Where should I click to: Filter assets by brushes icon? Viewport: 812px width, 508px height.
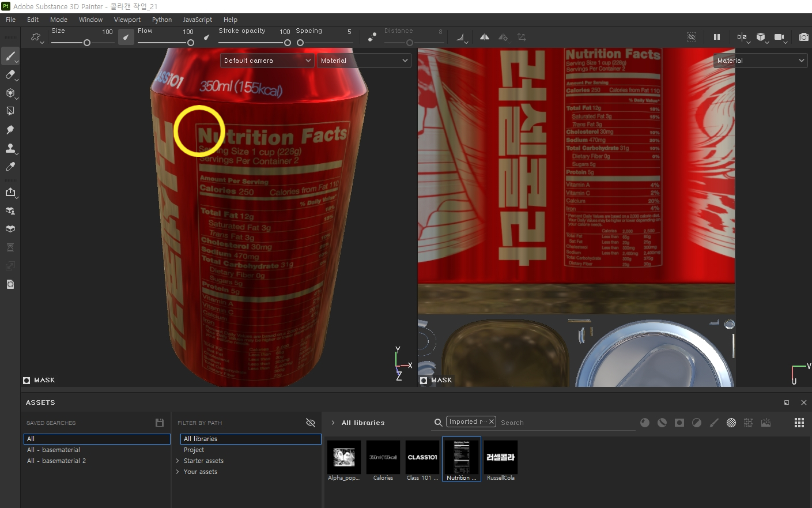714,423
